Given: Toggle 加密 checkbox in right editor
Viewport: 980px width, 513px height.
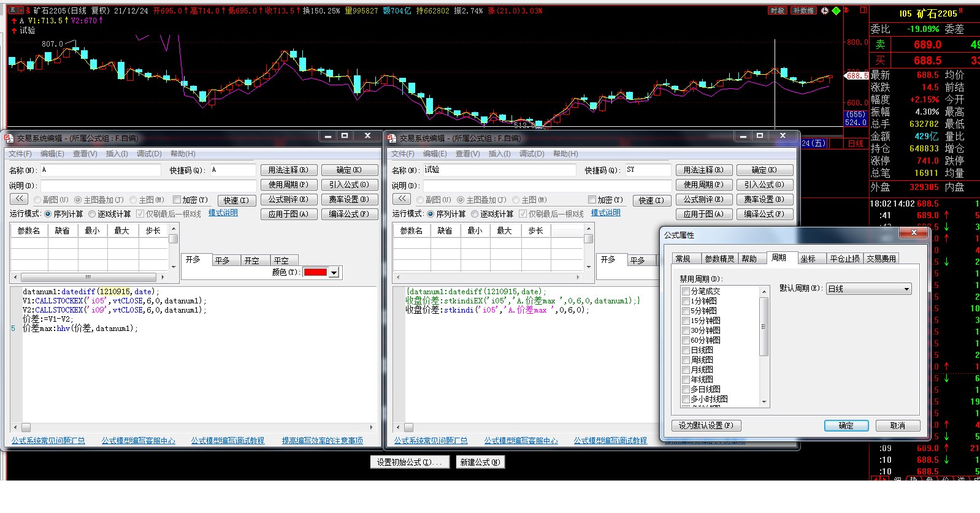Looking at the screenshot, I should pyautogui.click(x=592, y=200).
